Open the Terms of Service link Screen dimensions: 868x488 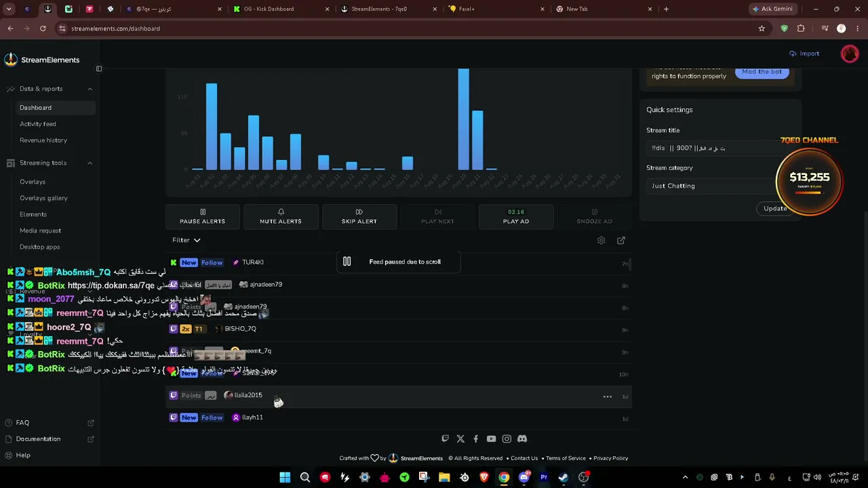coord(566,458)
